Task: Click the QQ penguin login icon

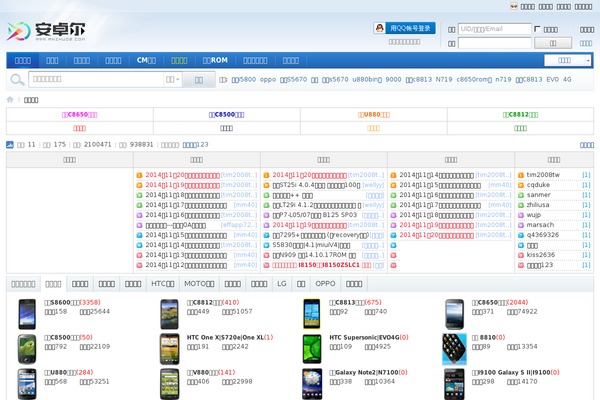Action: click(380, 28)
